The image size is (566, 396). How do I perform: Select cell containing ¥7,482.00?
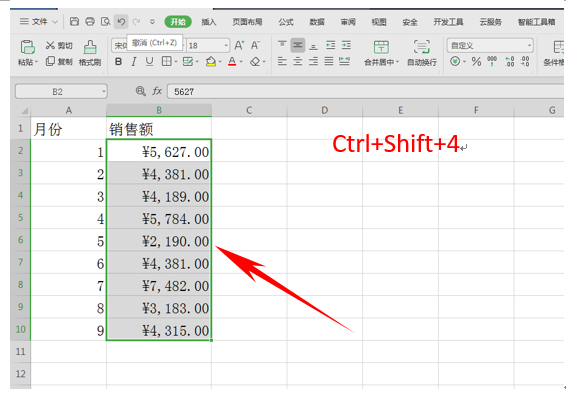tap(159, 286)
